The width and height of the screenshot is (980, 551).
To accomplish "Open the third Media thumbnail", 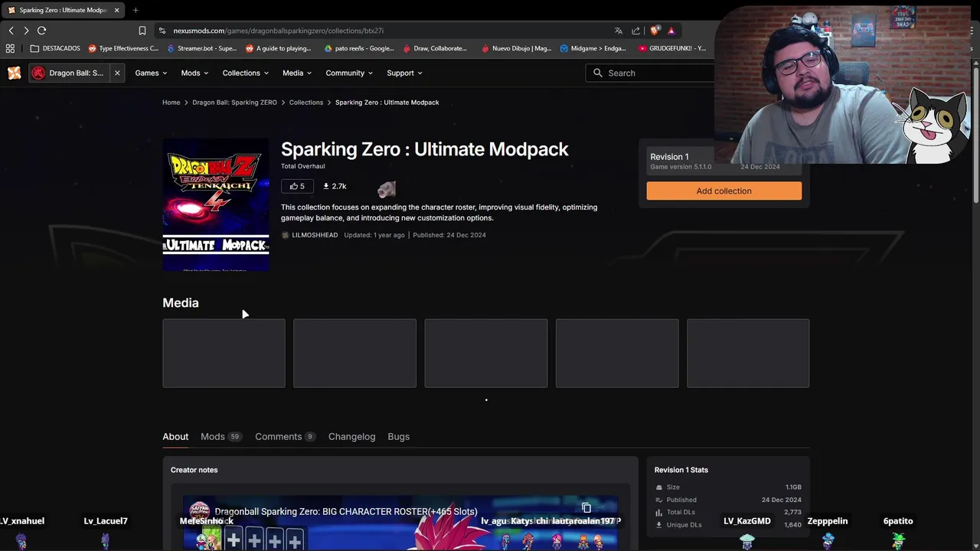I will click(x=486, y=354).
